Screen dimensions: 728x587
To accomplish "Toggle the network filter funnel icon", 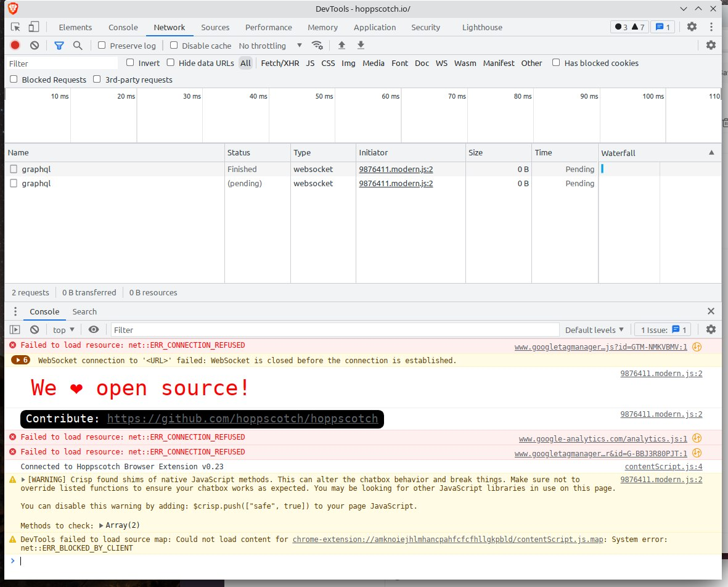I will point(59,45).
